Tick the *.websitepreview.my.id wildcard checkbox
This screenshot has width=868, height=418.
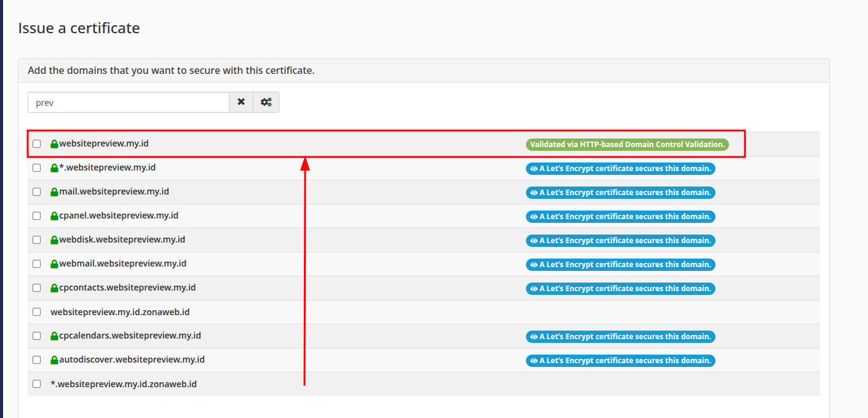37,167
